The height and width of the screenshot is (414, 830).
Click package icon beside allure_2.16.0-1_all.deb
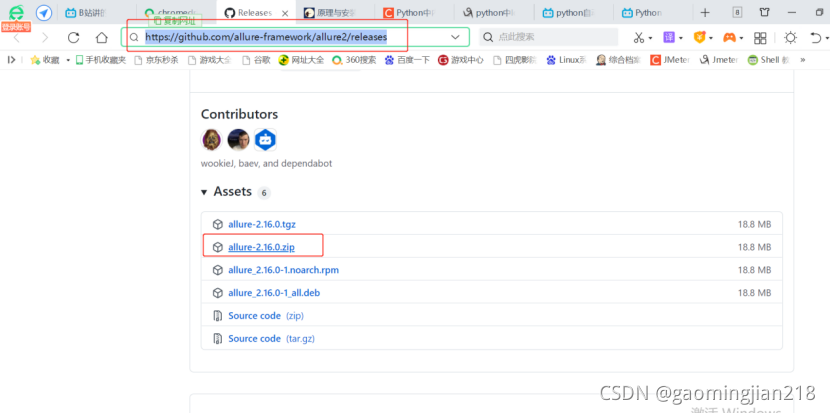(217, 293)
